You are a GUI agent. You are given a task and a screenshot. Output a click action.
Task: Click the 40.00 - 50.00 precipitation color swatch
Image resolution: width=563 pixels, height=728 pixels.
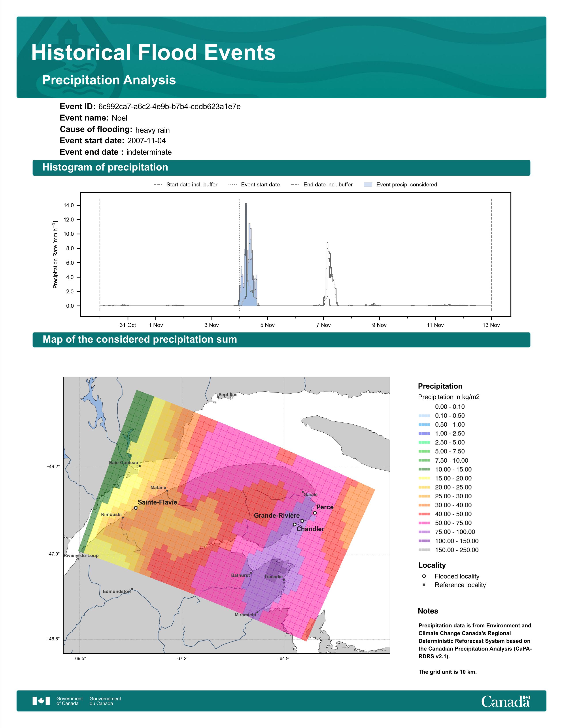tap(424, 514)
